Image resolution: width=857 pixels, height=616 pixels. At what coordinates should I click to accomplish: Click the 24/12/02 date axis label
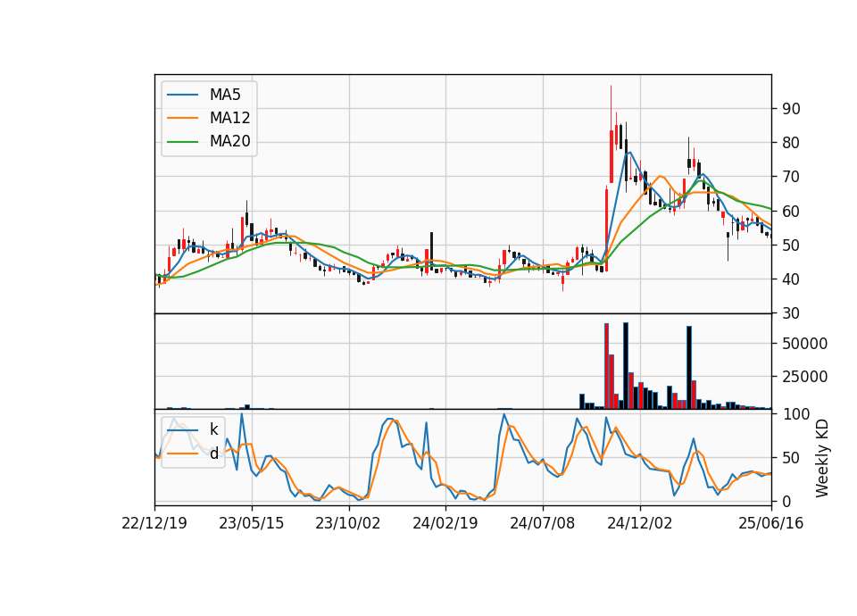[640, 524]
